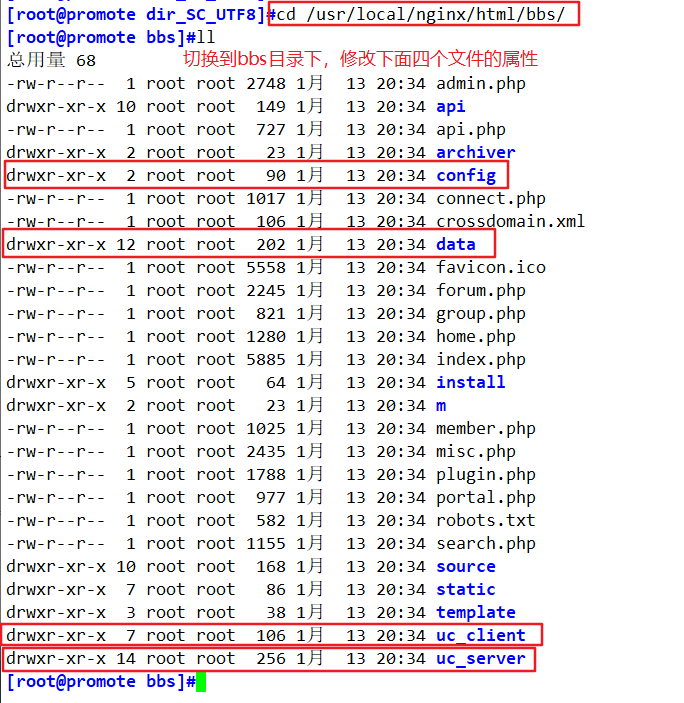Click the static directory name
The height and width of the screenshot is (703, 684).
(466, 590)
